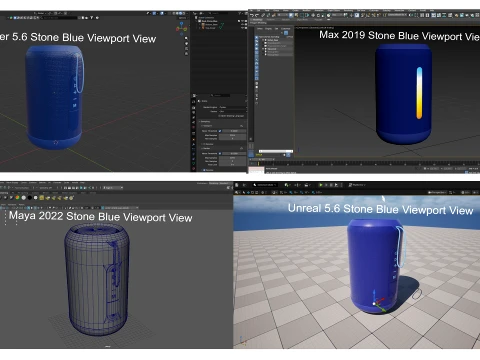Click Unlink Selection in 3ds Max toolbar
The image size is (480, 360).
coord(268,15)
